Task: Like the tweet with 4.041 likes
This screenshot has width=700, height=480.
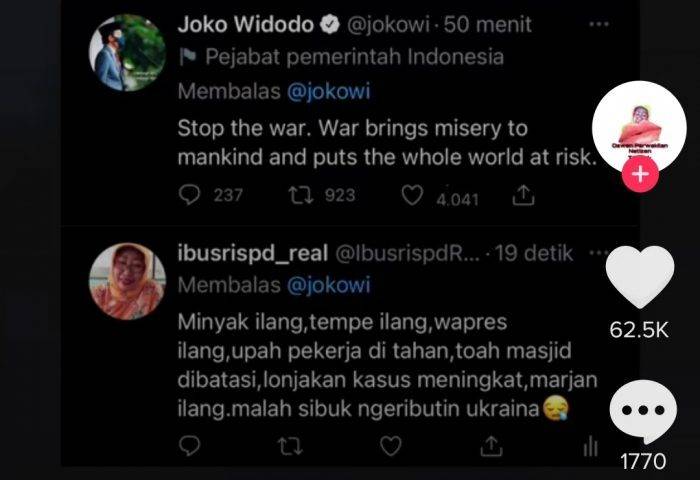Action: 412,195
